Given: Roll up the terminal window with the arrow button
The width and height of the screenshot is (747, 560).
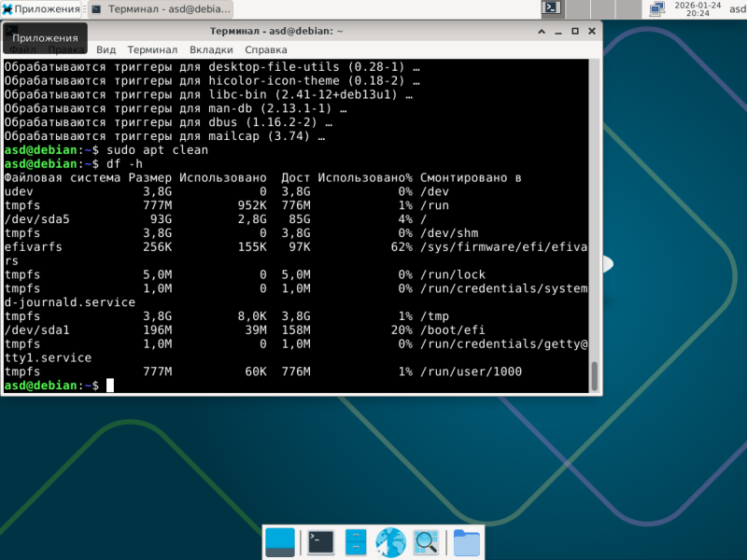Looking at the screenshot, I should 542,32.
